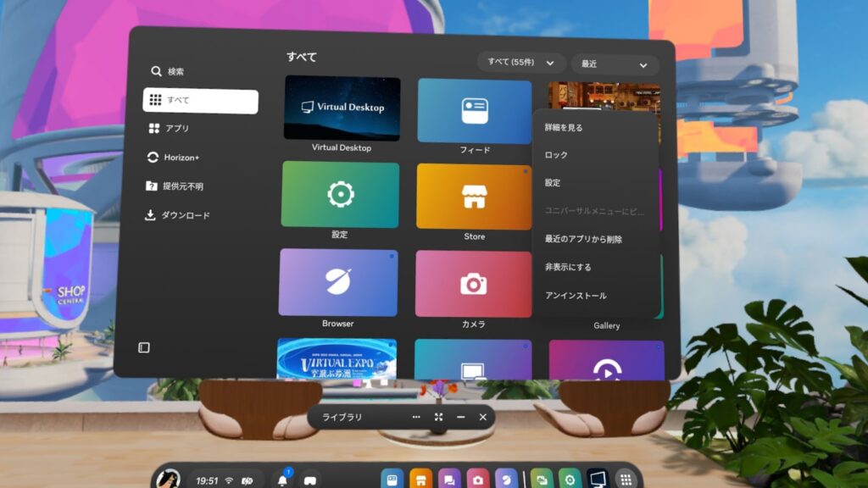Select the すべて sidebar category
Image resolution: width=868 pixels, height=488 pixels.
200,101
